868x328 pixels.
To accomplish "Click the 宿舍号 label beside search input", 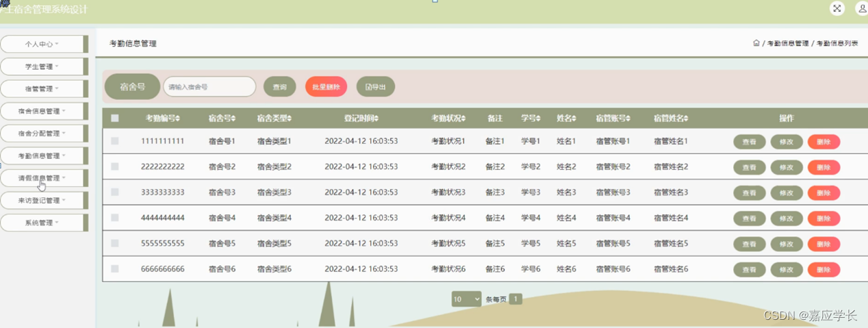I will [x=132, y=87].
